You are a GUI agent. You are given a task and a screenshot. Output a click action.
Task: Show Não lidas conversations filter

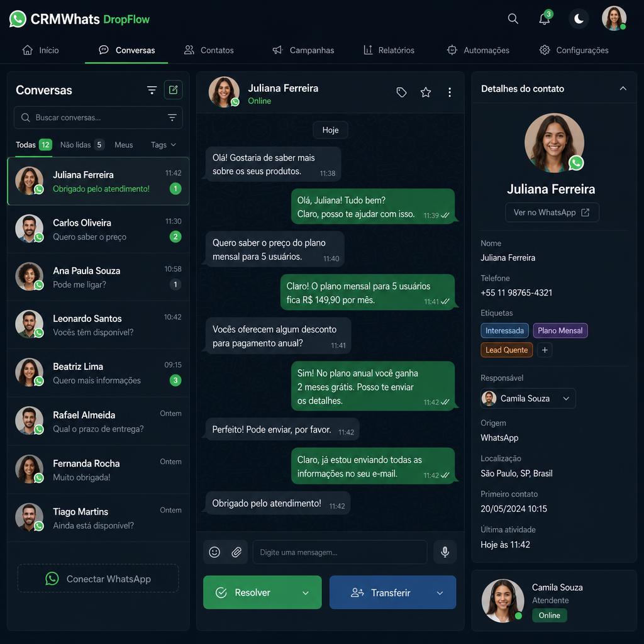coord(82,145)
